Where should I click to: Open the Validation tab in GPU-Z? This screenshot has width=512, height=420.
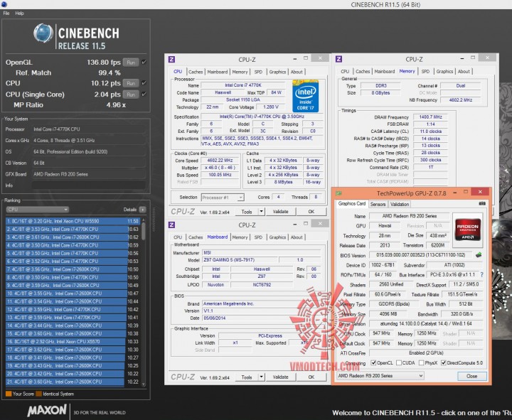pos(400,204)
